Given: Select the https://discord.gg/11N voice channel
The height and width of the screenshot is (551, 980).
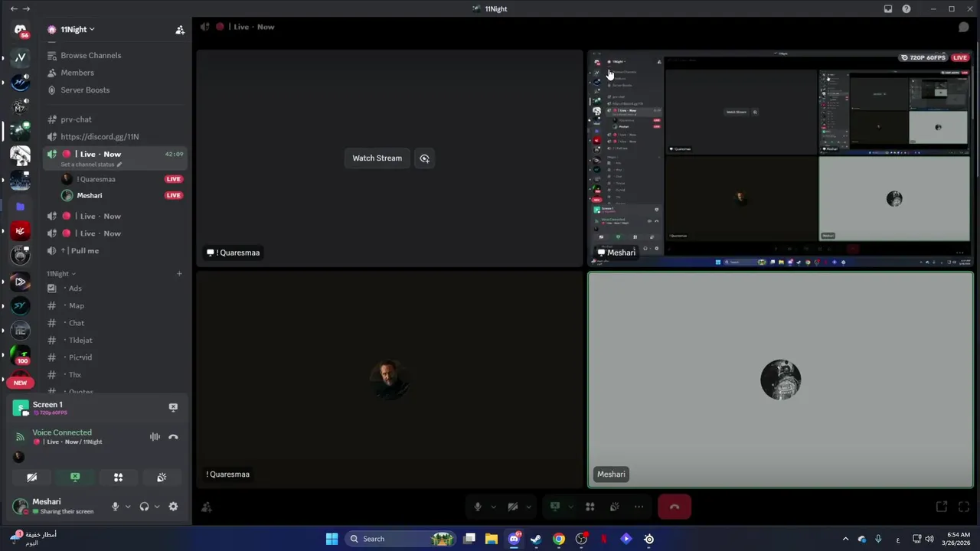Looking at the screenshot, I should [x=100, y=136].
